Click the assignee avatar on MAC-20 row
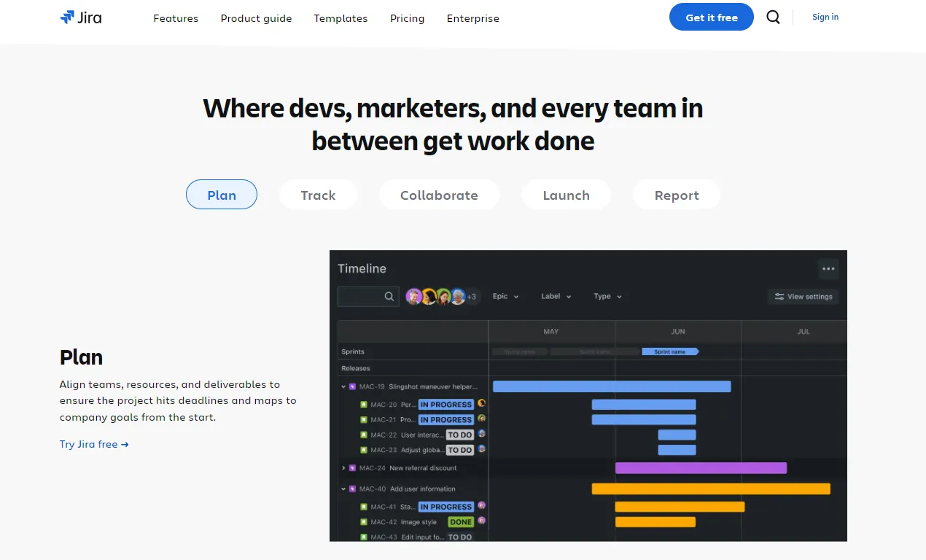The height and width of the screenshot is (560, 926). [482, 403]
